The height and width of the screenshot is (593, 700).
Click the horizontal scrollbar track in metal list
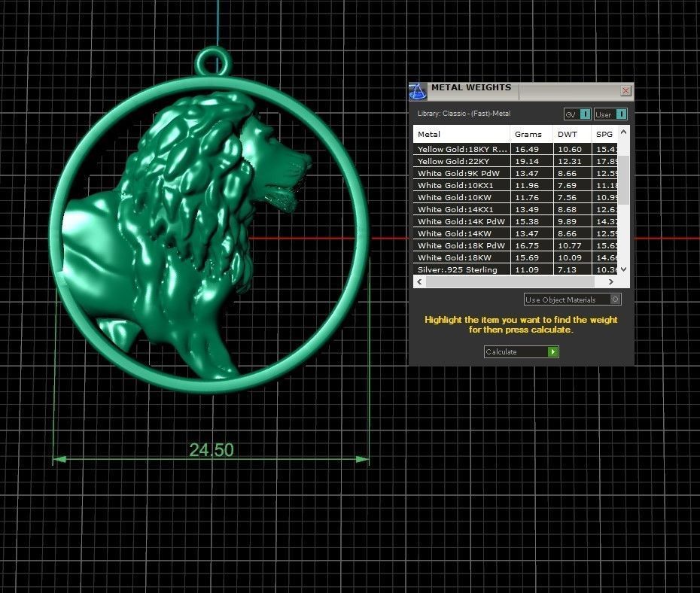coord(510,281)
